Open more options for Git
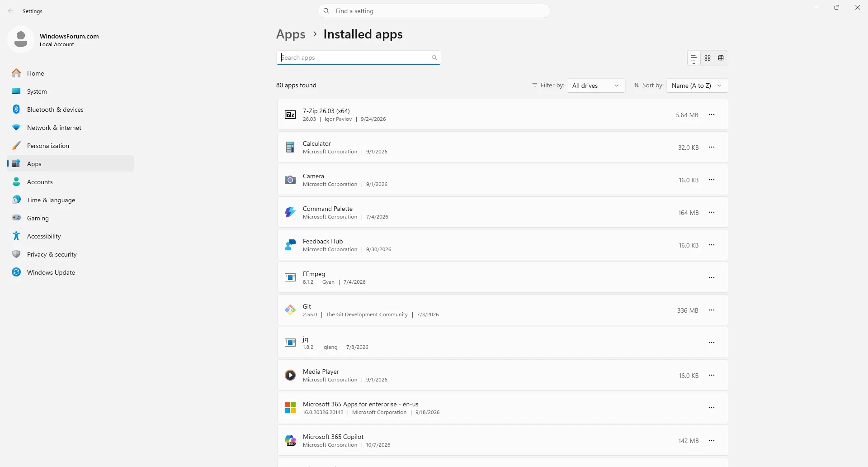The width and height of the screenshot is (868, 467). (x=712, y=310)
